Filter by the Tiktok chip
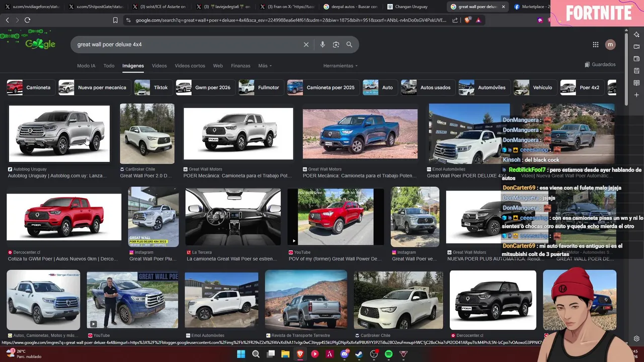 pyautogui.click(x=153, y=87)
